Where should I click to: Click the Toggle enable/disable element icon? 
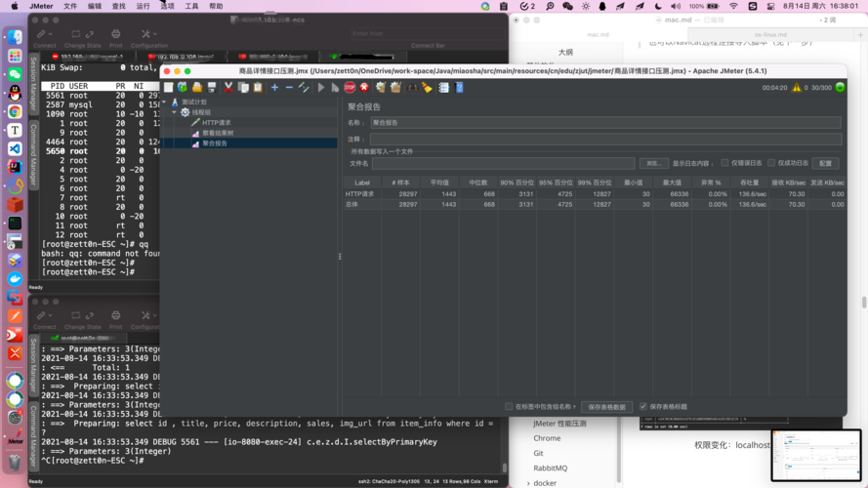304,88
